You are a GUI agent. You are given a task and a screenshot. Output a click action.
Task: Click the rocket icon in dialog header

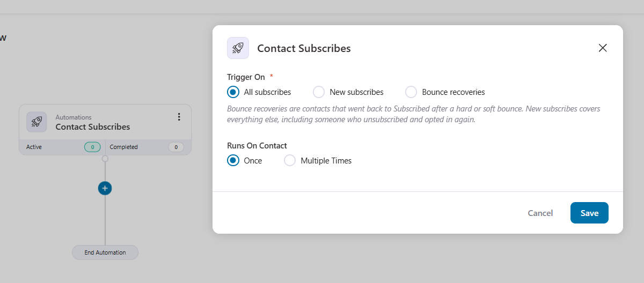point(238,48)
